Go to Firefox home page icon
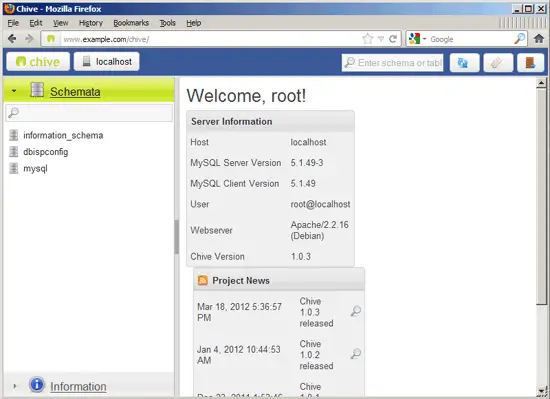Screen dimensions: 550x399 [x=539, y=39]
